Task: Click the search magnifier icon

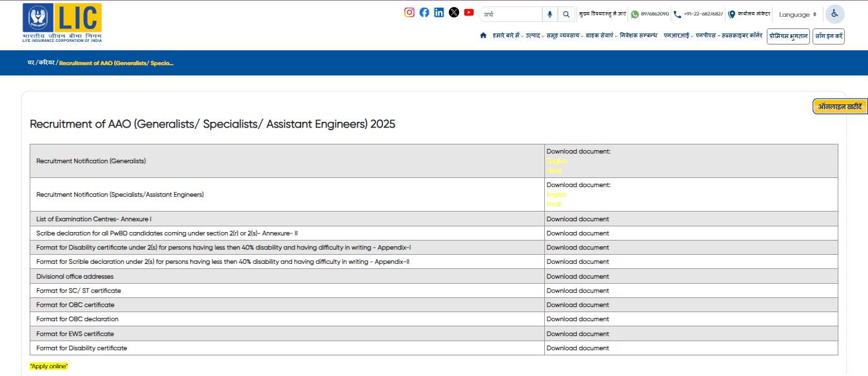Action: click(566, 14)
